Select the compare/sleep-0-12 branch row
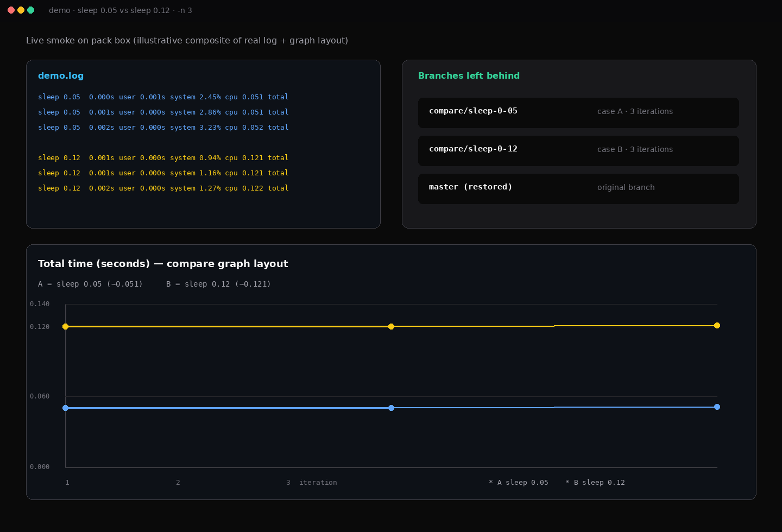 click(x=578, y=151)
